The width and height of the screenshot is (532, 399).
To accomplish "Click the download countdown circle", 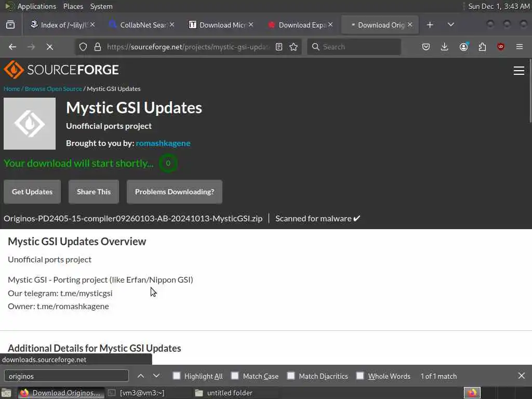I will [168, 163].
